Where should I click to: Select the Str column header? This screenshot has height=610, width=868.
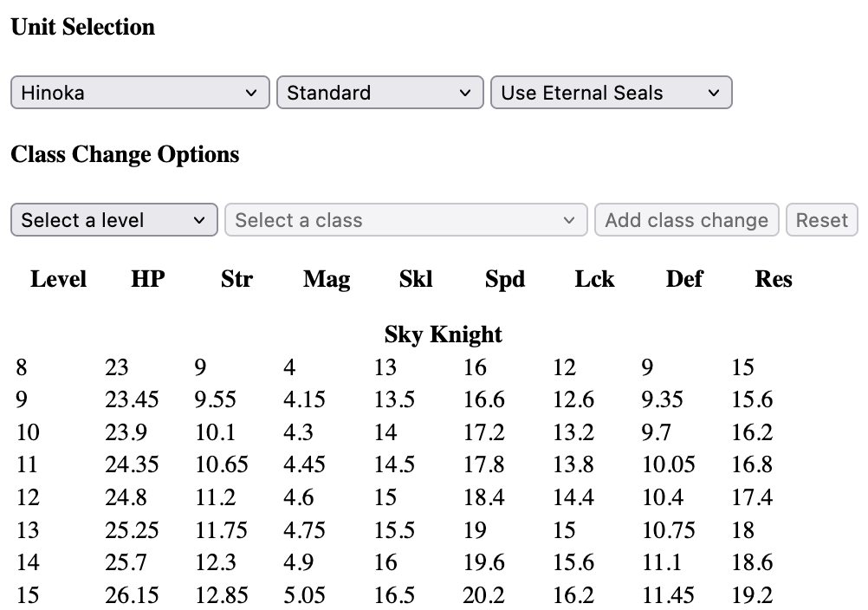tap(236, 279)
